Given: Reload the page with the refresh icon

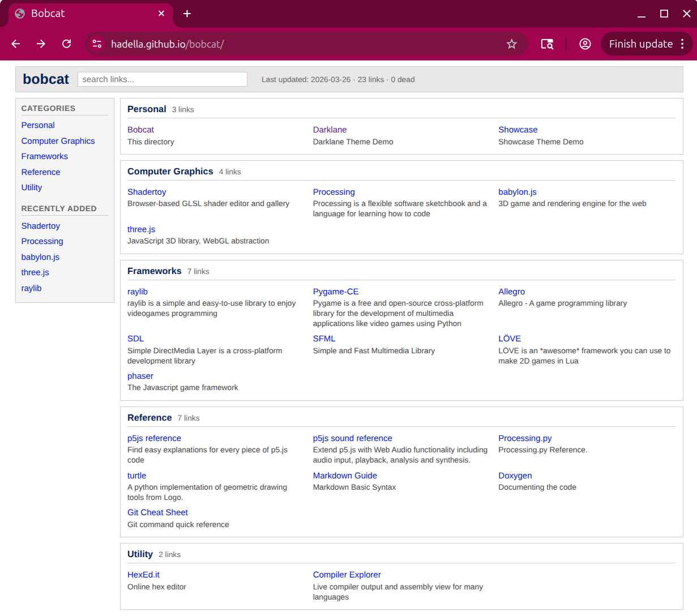Looking at the screenshot, I should (x=66, y=44).
